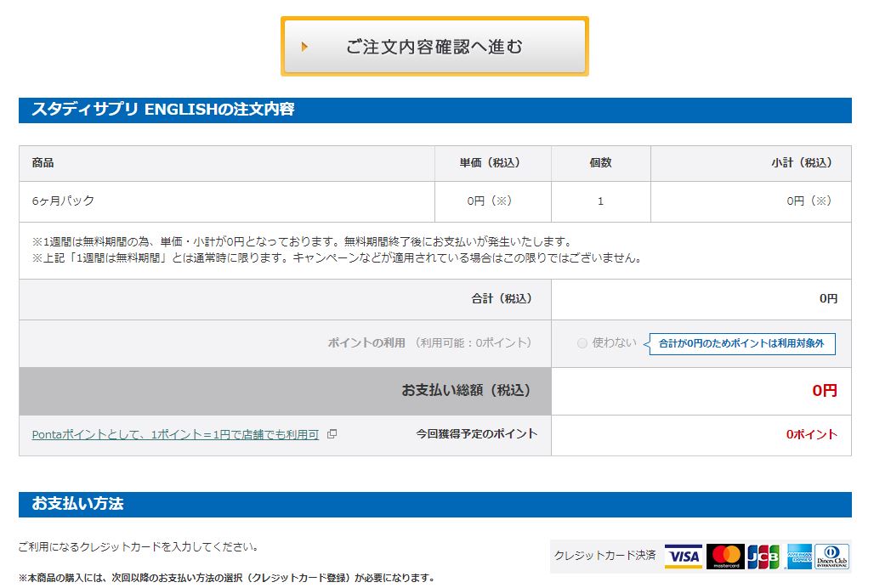This screenshot has width=874, height=588.
Task: Click the American Express logo
Action: tap(799, 557)
